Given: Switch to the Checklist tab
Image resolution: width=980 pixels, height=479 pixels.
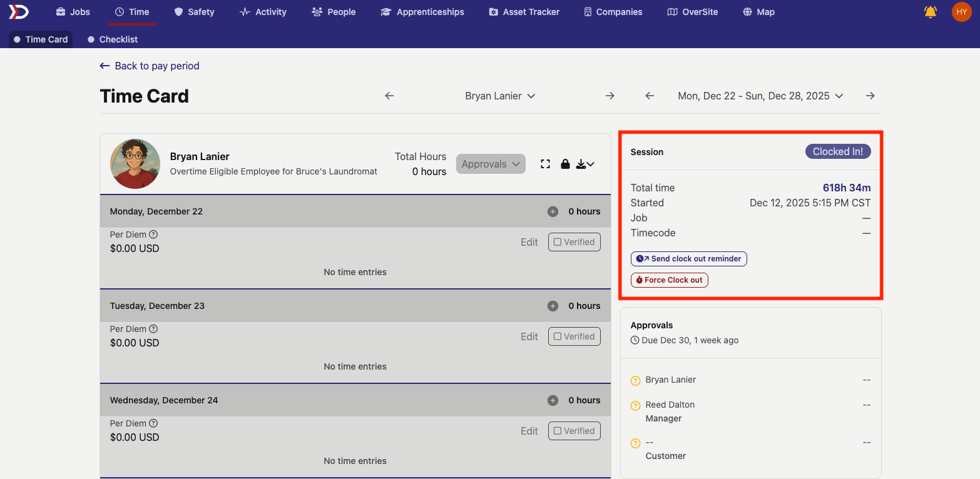Looking at the screenshot, I should [113, 39].
